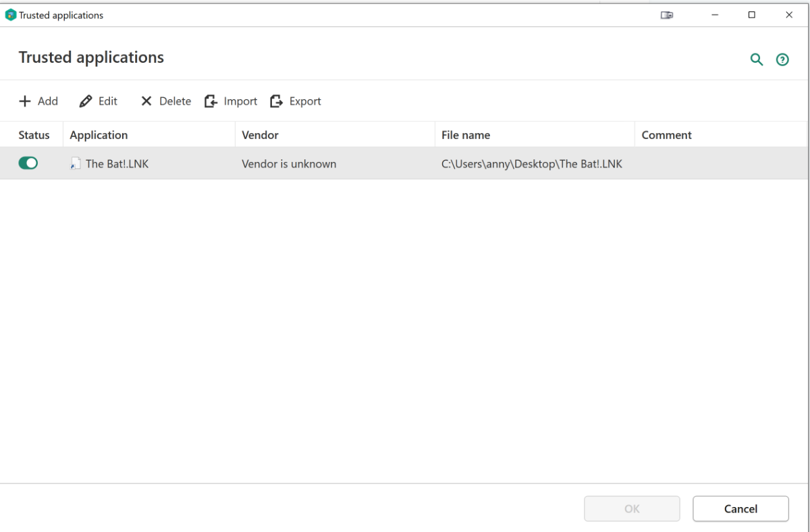
Task: Disable The Bat!.LNK status toggle
Action: (28, 163)
